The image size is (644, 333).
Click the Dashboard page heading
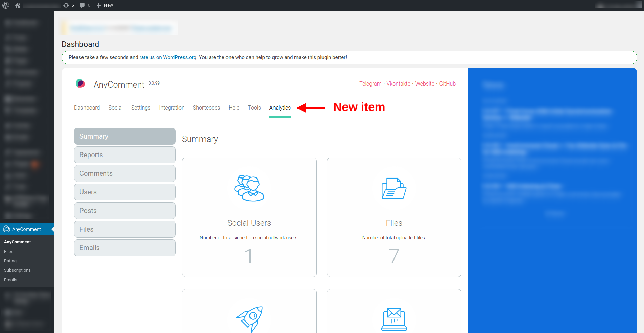click(80, 44)
